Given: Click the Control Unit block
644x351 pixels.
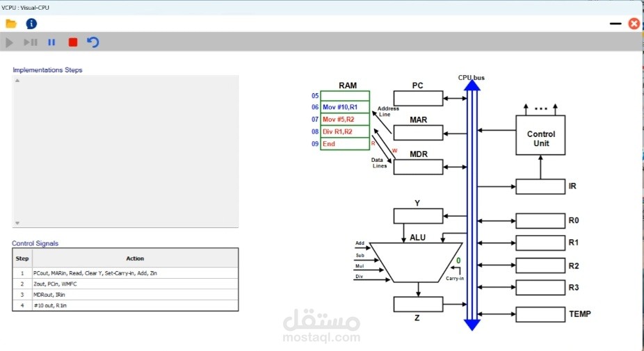Looking at the screenshot, I should [x=540, y=135].
